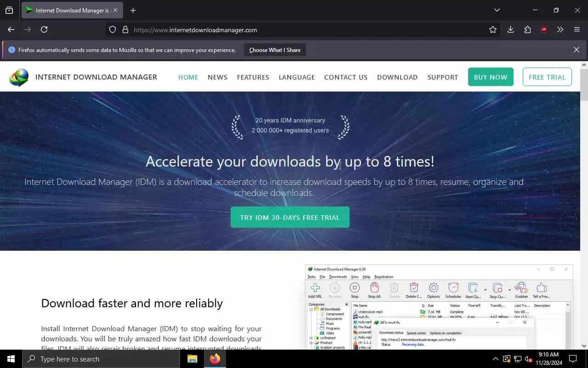The width and height of the screenshot is (588, 368).
Task: Click the Firefox taskbar icon
Action: 215,359
